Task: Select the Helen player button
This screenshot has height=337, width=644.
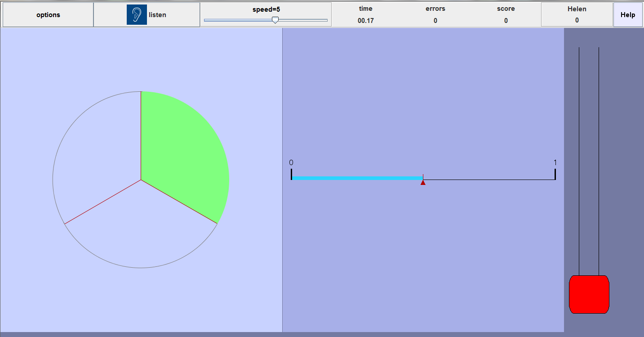Action: click(577, 15)
